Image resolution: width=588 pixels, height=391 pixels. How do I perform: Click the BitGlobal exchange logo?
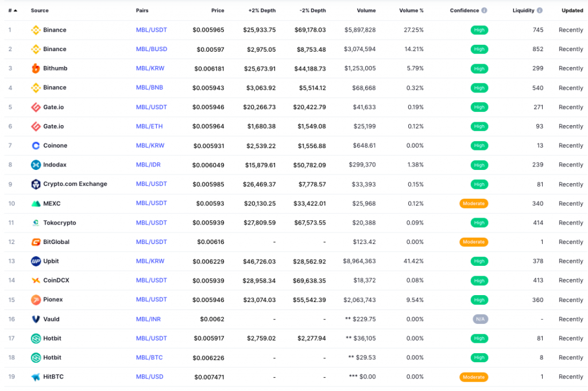36,242
